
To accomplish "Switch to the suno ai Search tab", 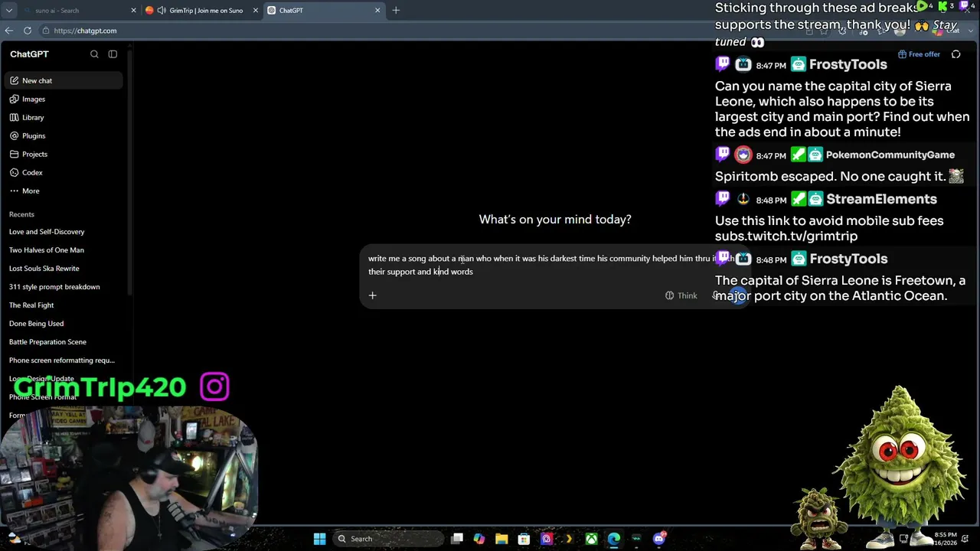I will [79, 11].
